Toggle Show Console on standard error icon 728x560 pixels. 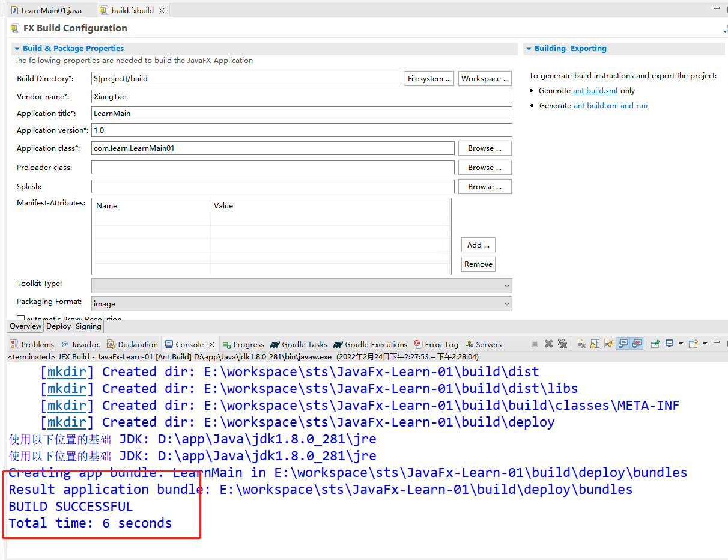[x=637, y=344]
